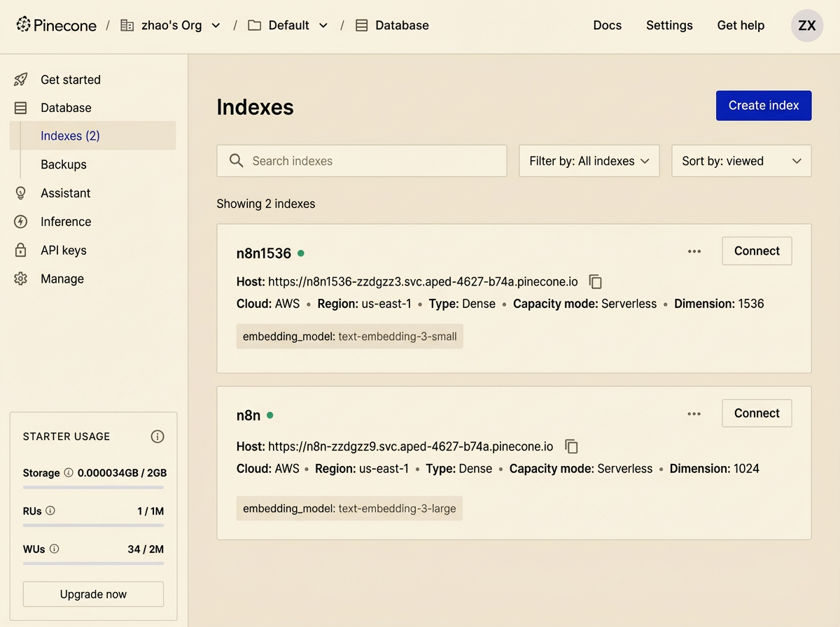Click the Create index button

tap(763, 106)
